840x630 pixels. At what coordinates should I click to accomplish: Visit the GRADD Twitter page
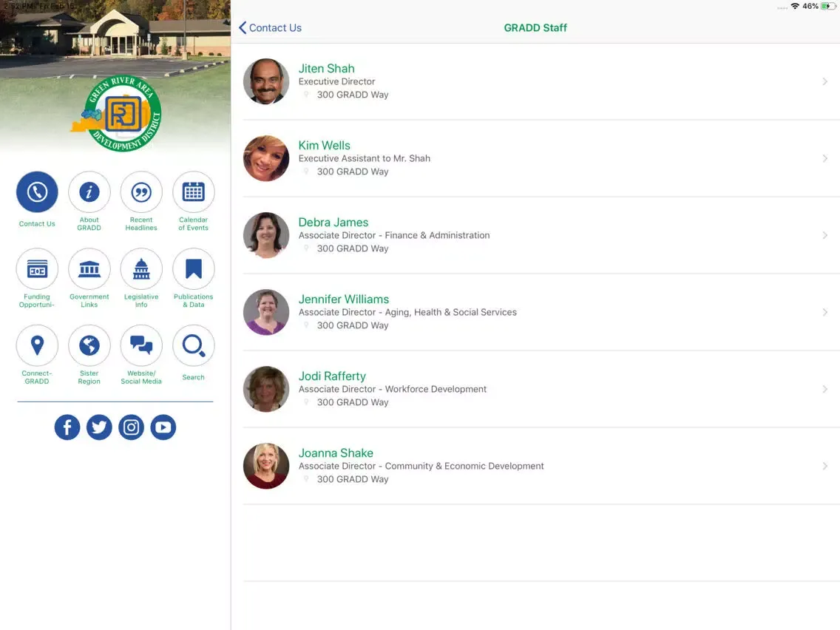(x=99, y=427)
